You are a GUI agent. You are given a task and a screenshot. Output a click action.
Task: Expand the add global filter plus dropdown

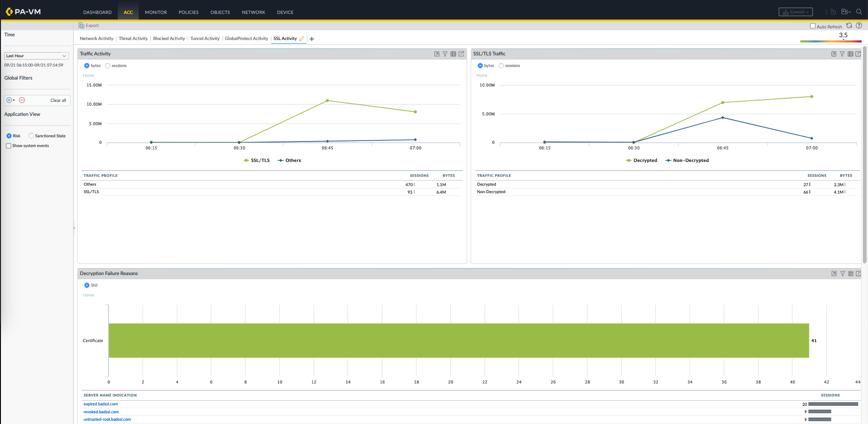pos(10,101)
